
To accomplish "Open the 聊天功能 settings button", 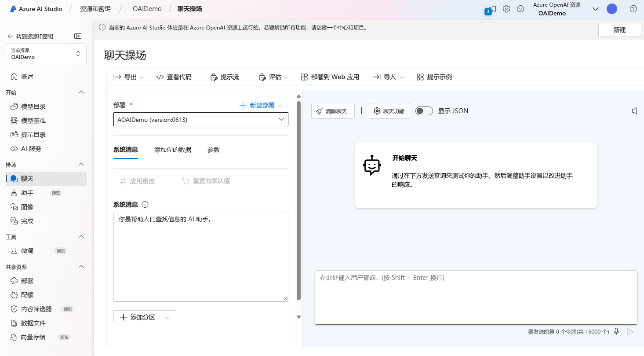I will 389,111.
